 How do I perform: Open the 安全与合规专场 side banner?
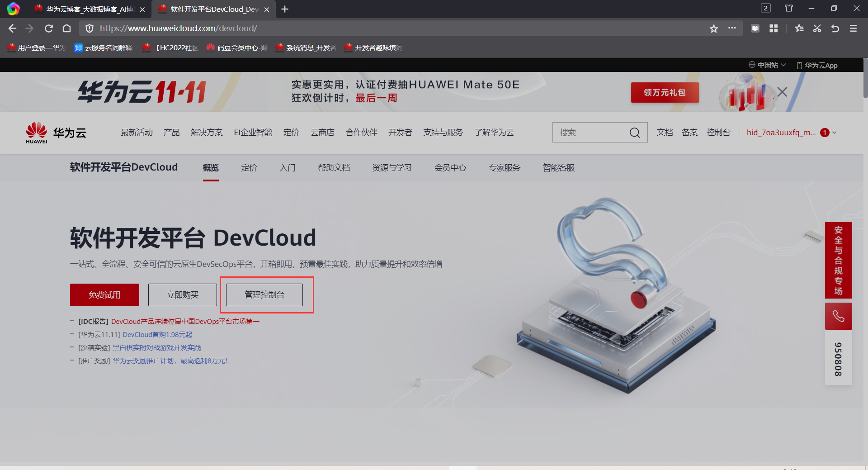839,260
